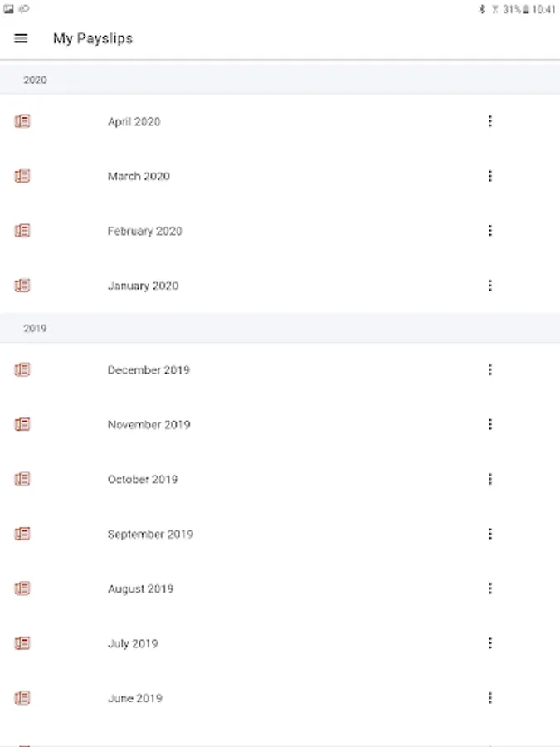View the August 2019 payslip
This screenshot has width=560, height=747.
point(280,588)
